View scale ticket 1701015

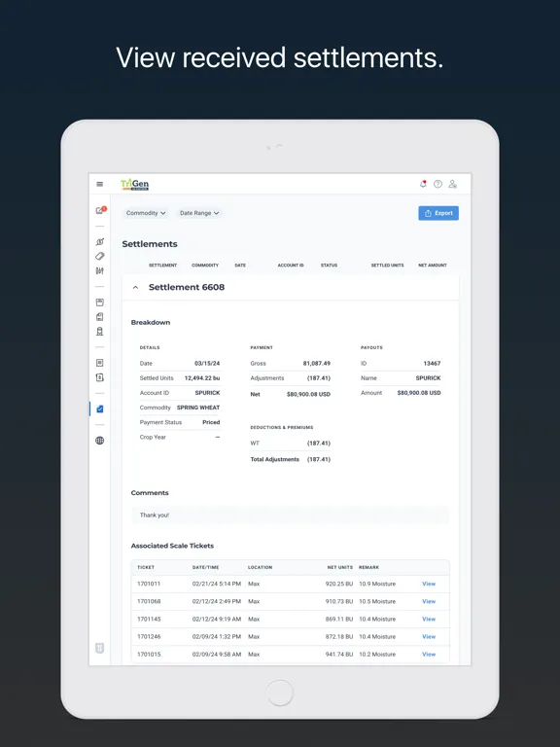[429, 654]
